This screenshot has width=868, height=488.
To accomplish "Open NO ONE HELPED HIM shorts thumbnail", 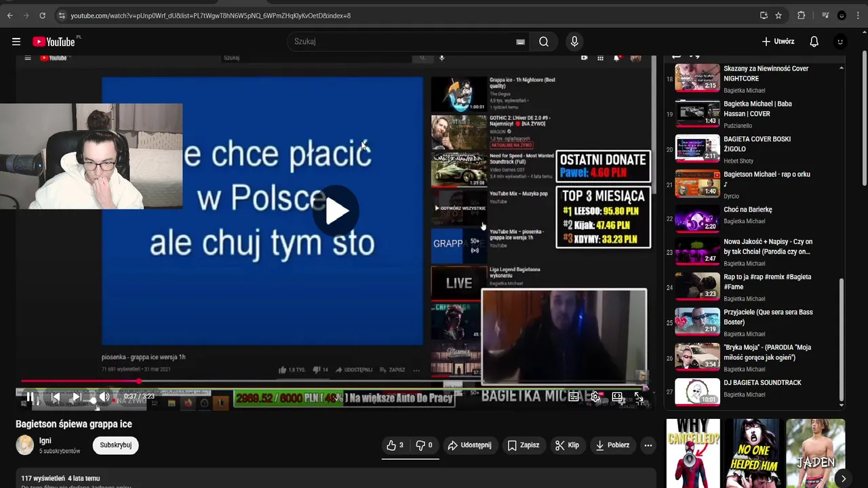I will [753, 453].
